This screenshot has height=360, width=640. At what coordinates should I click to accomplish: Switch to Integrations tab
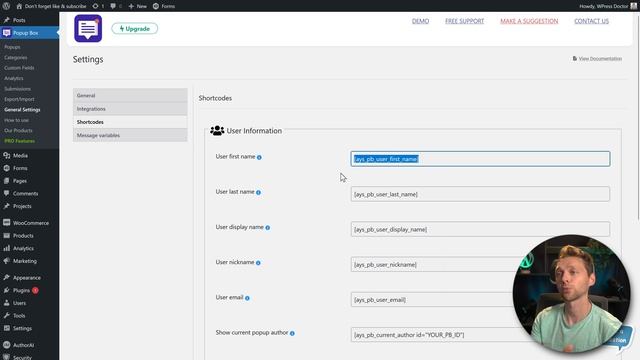(130, 109)
